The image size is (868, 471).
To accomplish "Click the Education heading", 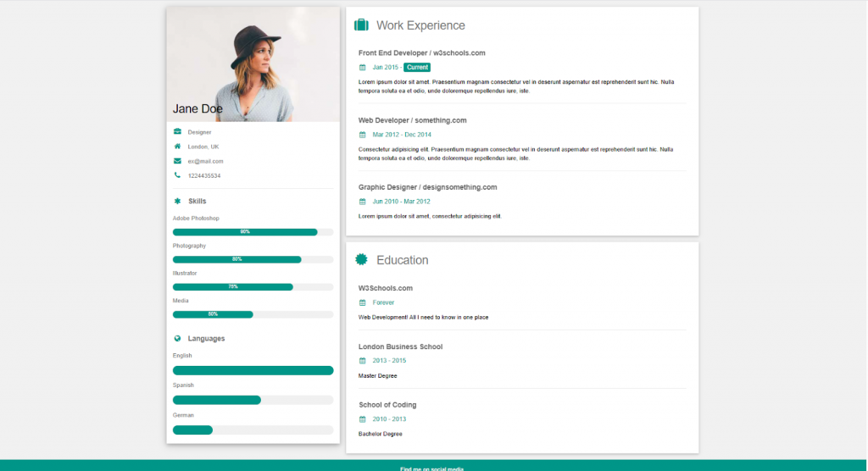I will click(x=403, y=260).
